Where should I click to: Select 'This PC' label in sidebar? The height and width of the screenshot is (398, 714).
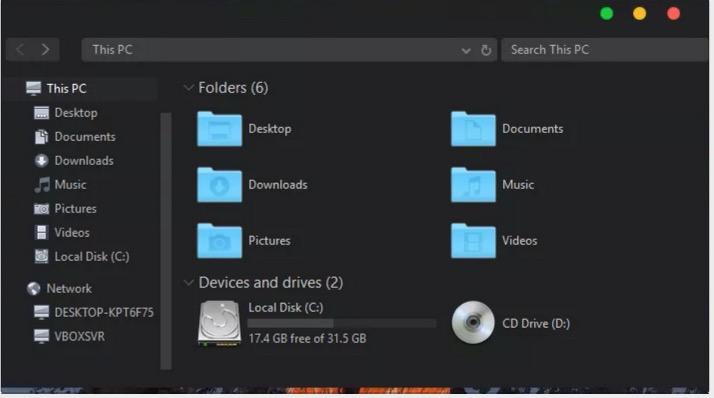[66, 88]
